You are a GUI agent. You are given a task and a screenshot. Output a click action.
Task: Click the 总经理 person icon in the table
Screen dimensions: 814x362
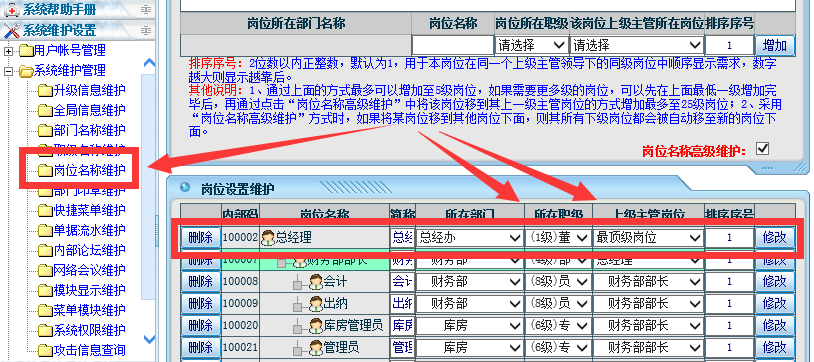tap(268, 238)
